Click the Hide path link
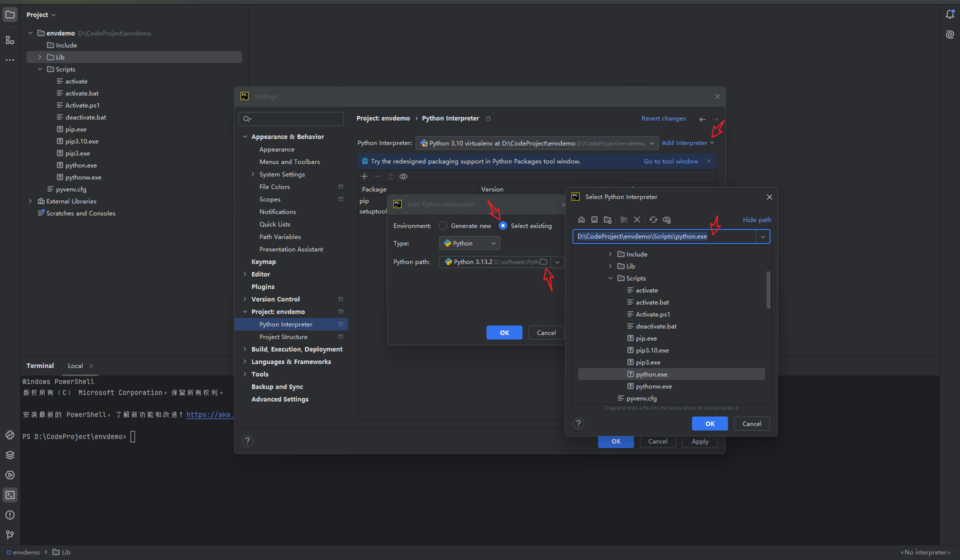 [x=756, y=220]
